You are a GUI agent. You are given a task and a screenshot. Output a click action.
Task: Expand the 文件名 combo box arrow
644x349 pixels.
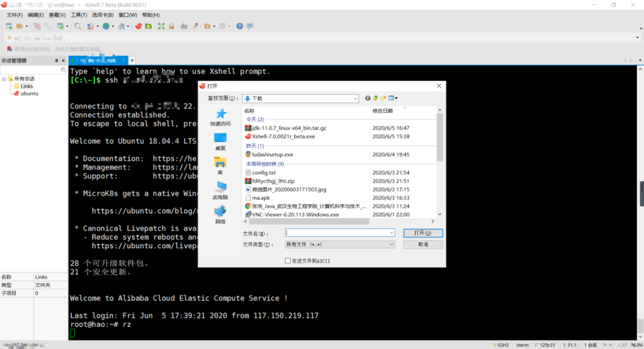[391, 233]
